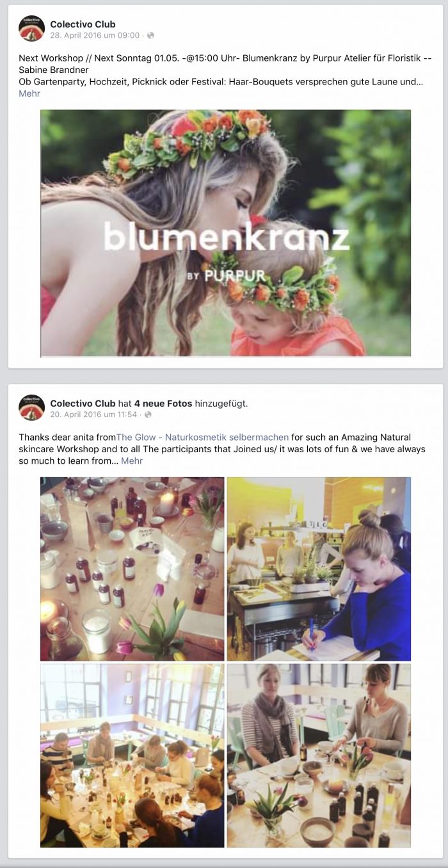Click the Thanks dear anita post text
This screenshot has width=448, height=868.
click(x=222, y=449)
